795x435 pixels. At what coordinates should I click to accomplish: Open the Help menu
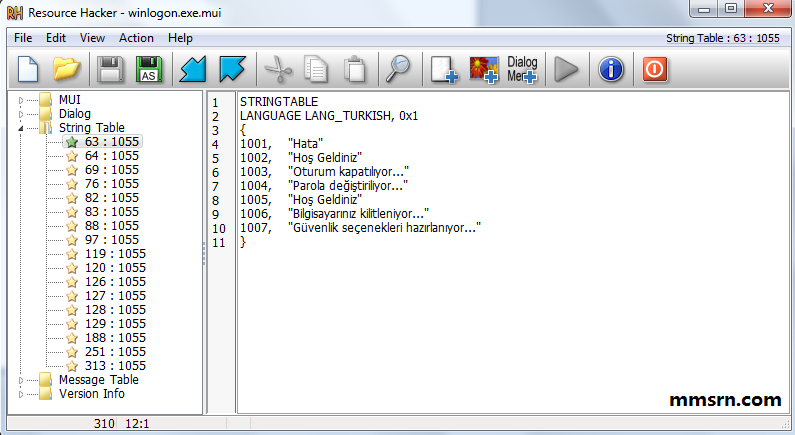(x=180, y=38)
